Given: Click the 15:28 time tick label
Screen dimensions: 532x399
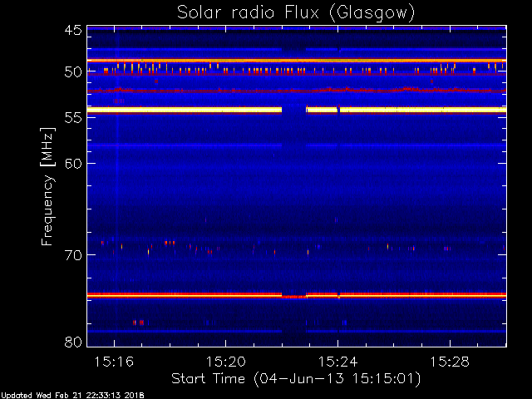Looking at the screenshot, I should (450, 362).
